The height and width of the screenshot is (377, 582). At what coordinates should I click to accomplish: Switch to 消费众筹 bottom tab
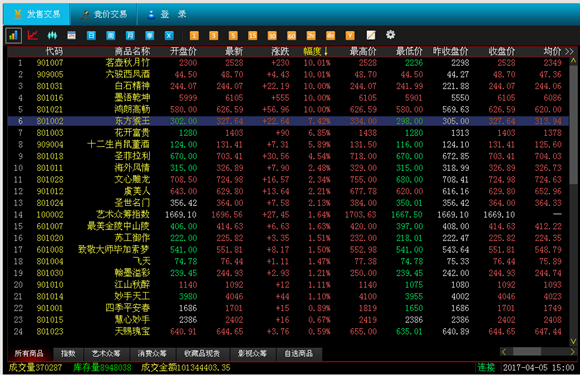tap(152, 354)
